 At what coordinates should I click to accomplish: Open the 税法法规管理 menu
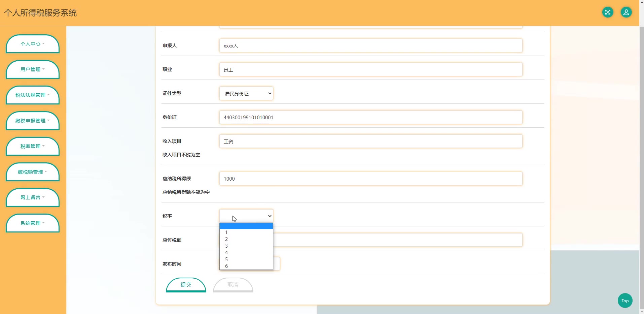click(33, 95)
